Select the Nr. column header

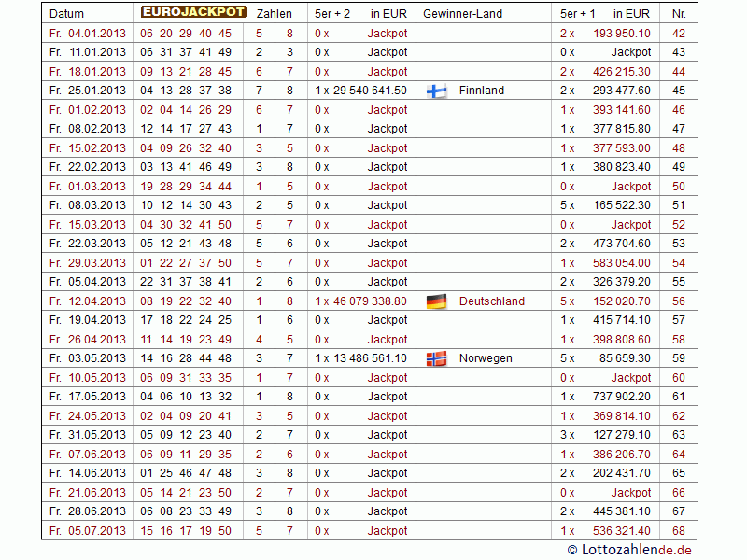pos(679,14)
